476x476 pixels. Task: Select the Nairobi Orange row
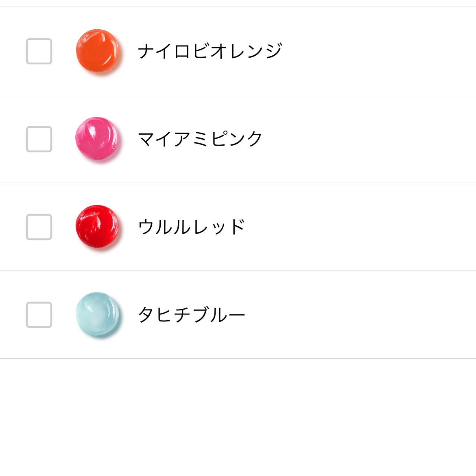[238, 51]
